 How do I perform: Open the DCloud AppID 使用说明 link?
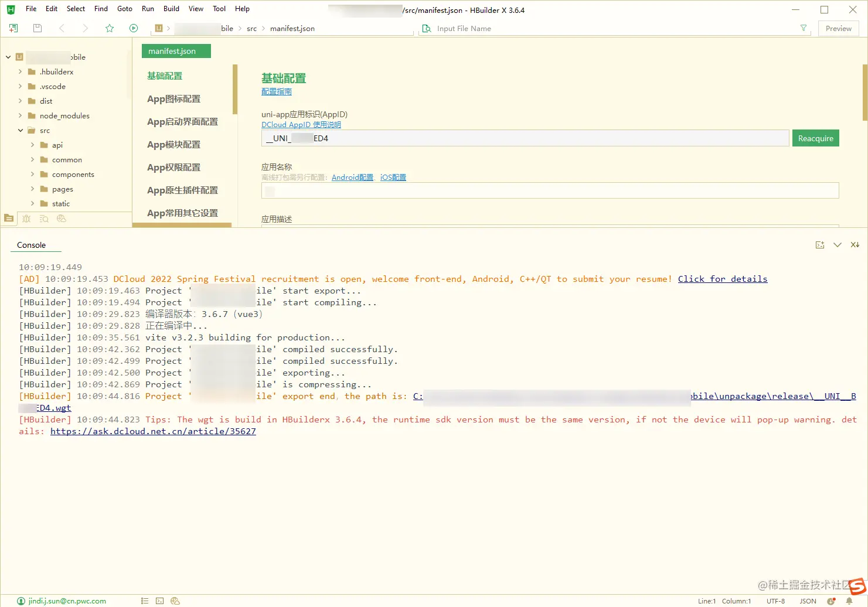301,124
